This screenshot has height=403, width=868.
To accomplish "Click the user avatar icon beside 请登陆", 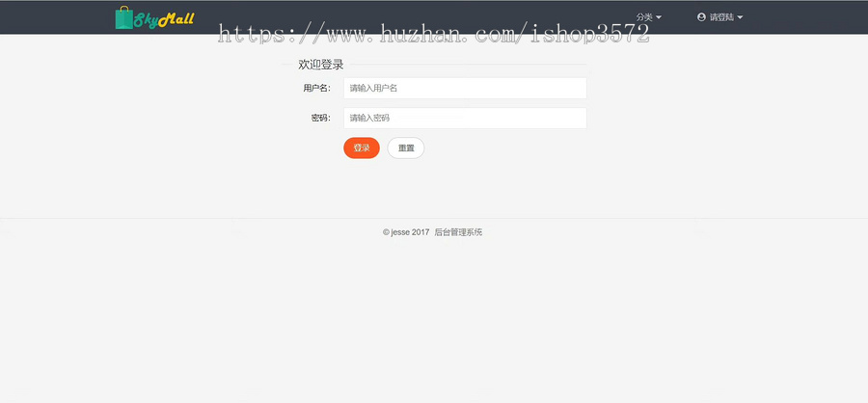I will [701, 17].
